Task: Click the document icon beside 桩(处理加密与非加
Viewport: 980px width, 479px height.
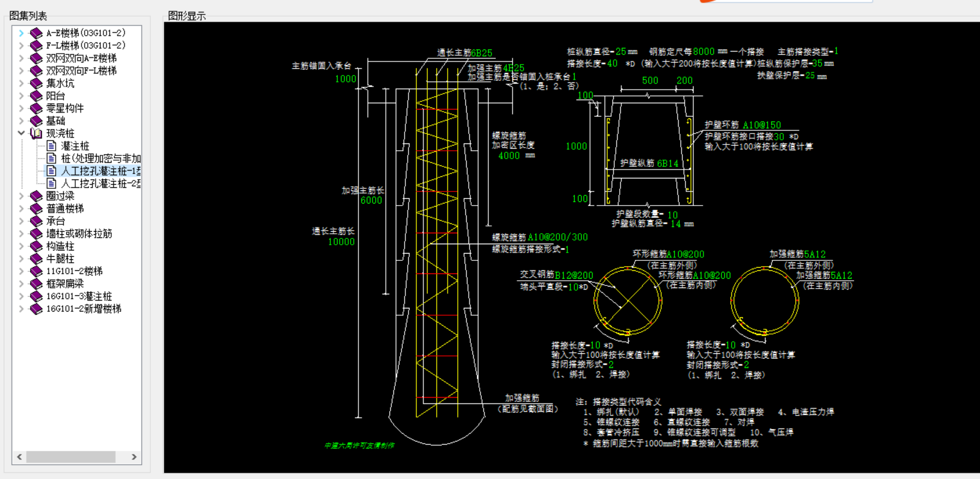Action: [51, 158]
